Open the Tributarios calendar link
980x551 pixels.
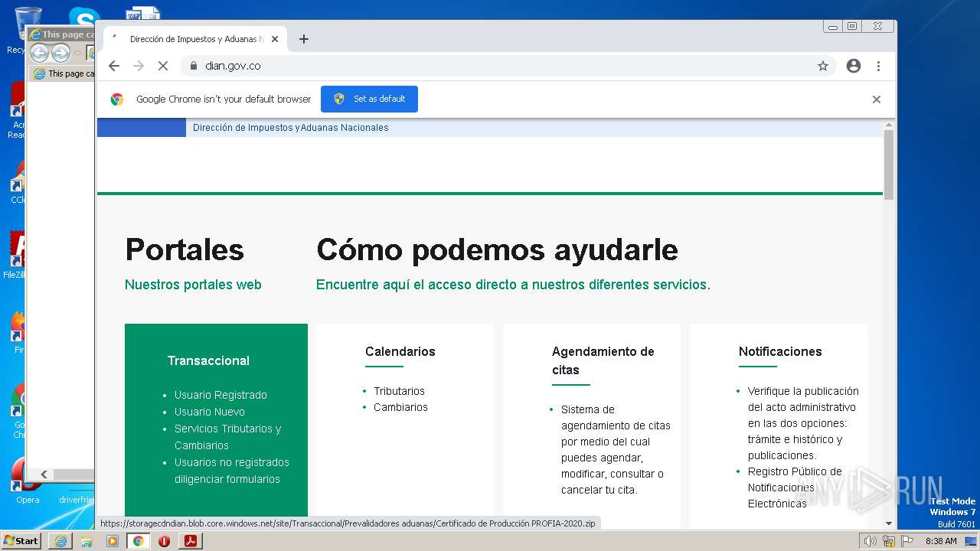pyautogui.click(x=399, y=391)
